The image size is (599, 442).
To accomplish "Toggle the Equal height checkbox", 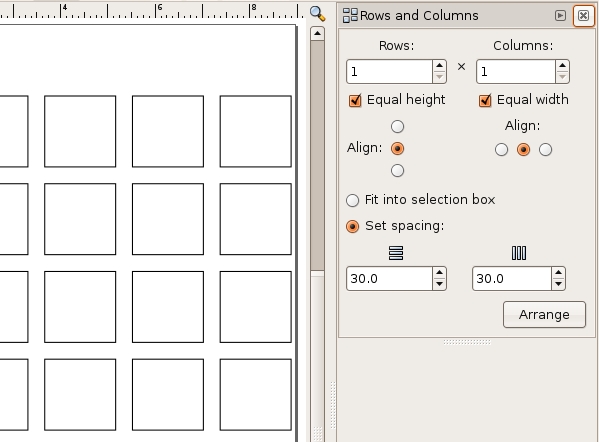I will pyautogui.click(x=355, y=100).
